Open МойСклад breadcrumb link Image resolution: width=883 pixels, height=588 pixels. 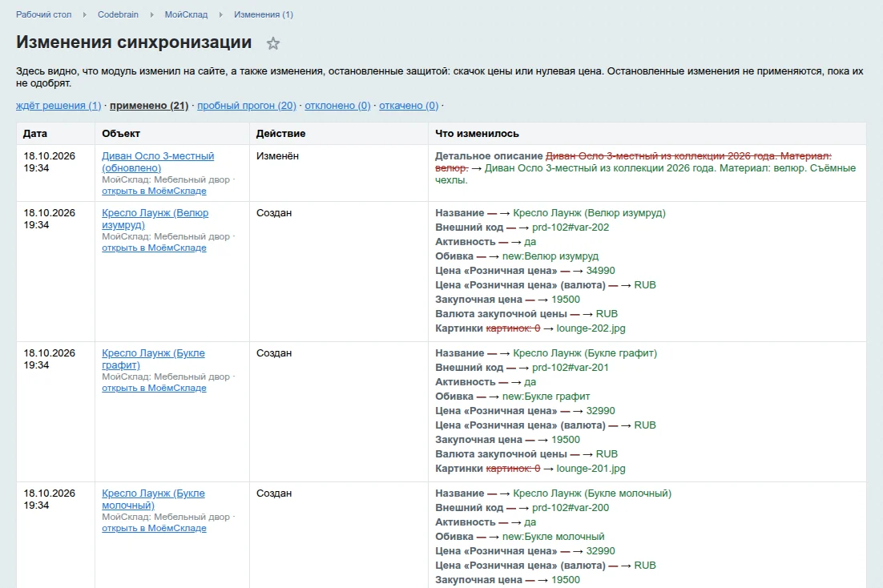pyautogui.click(x=186, y=14)
